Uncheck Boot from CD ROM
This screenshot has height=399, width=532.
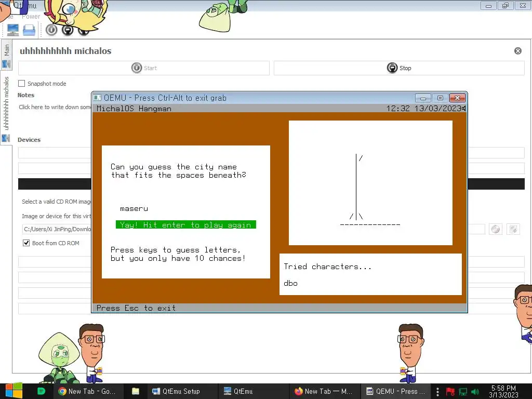(26, 243)
